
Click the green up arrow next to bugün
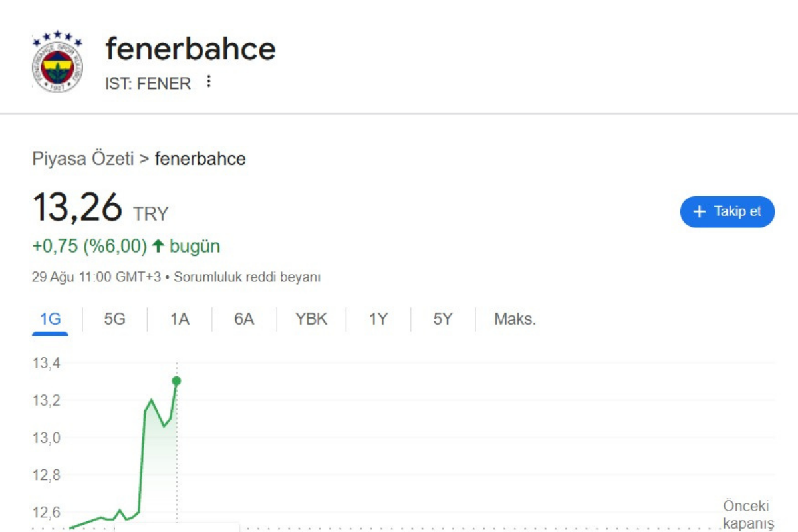(x=158, y=247)
